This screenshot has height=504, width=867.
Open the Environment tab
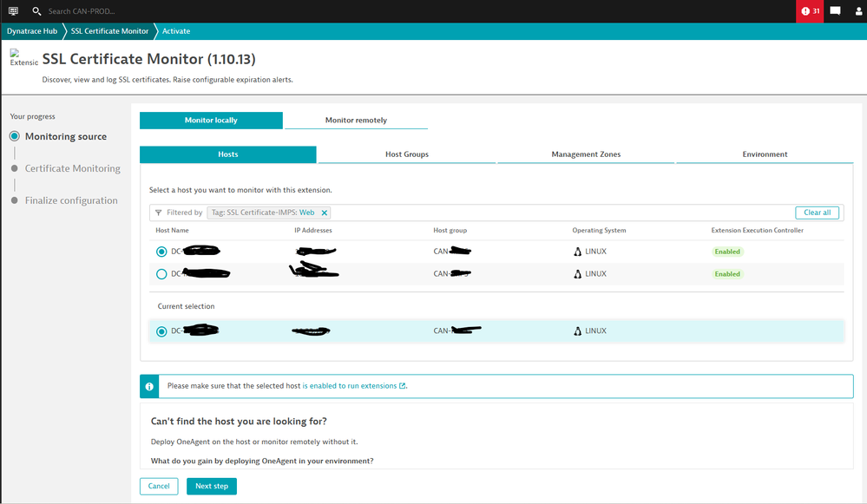click(765, 154)
